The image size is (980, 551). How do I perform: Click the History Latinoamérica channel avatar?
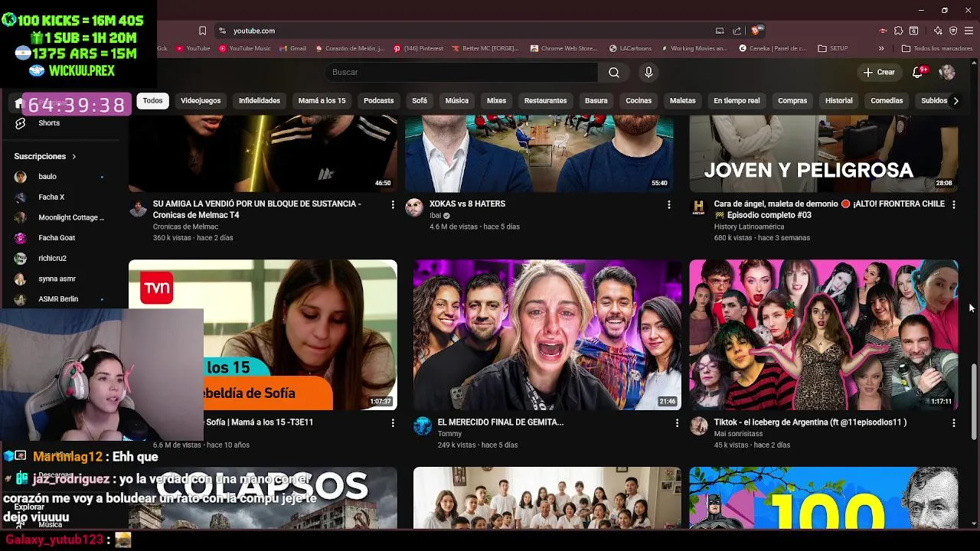698,208
